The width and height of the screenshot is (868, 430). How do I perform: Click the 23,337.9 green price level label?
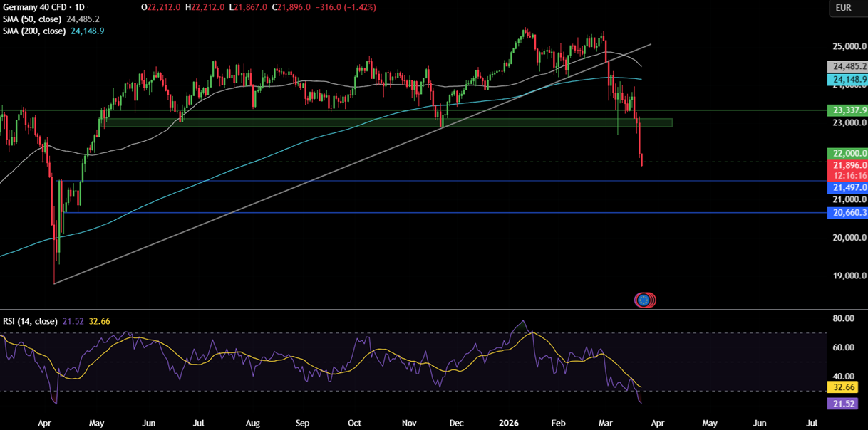point(847,110)
